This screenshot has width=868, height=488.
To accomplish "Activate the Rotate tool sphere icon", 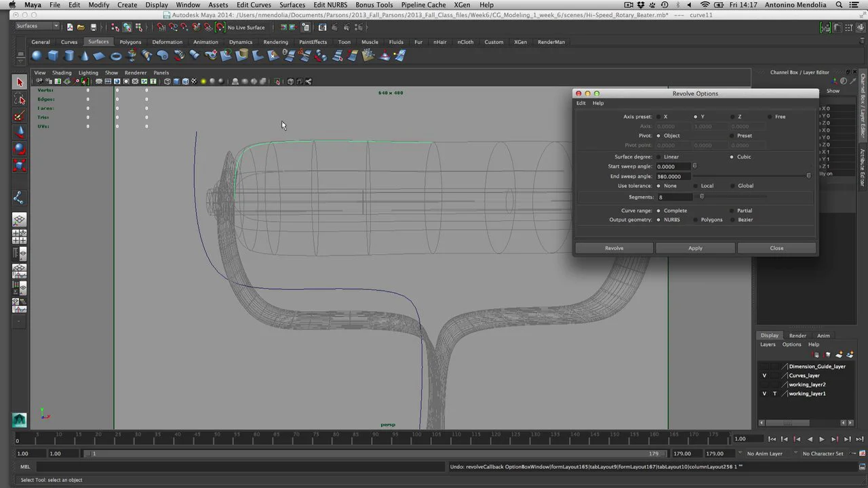I will [x=19, y=148].
